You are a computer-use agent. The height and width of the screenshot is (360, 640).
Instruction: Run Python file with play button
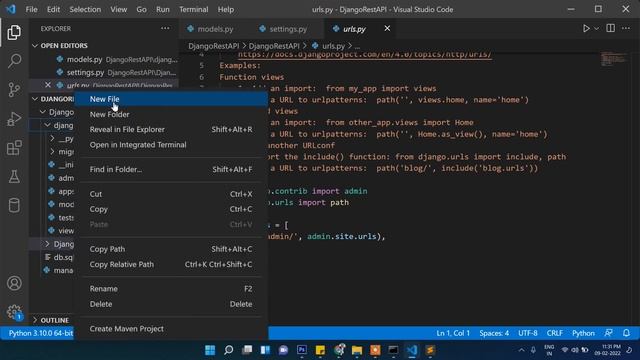pos(586,29)
